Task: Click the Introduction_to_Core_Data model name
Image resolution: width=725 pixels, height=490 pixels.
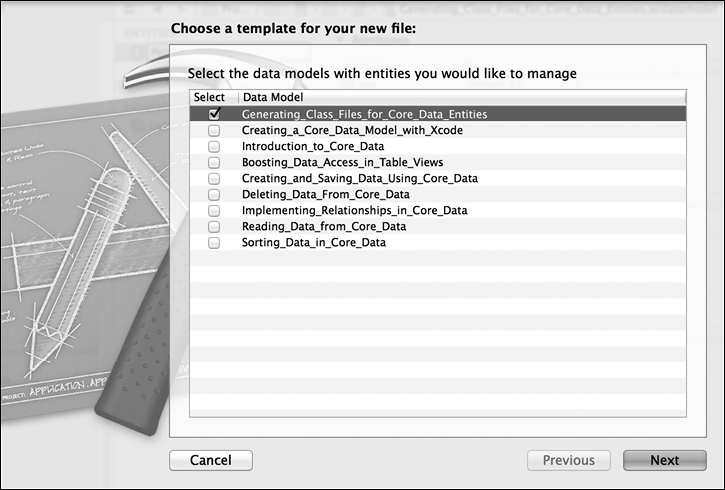Action: click(312, 147)
